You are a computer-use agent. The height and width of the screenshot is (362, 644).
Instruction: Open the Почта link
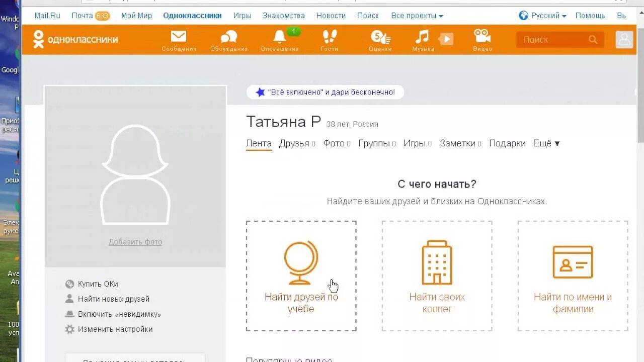tap(82, 16)
